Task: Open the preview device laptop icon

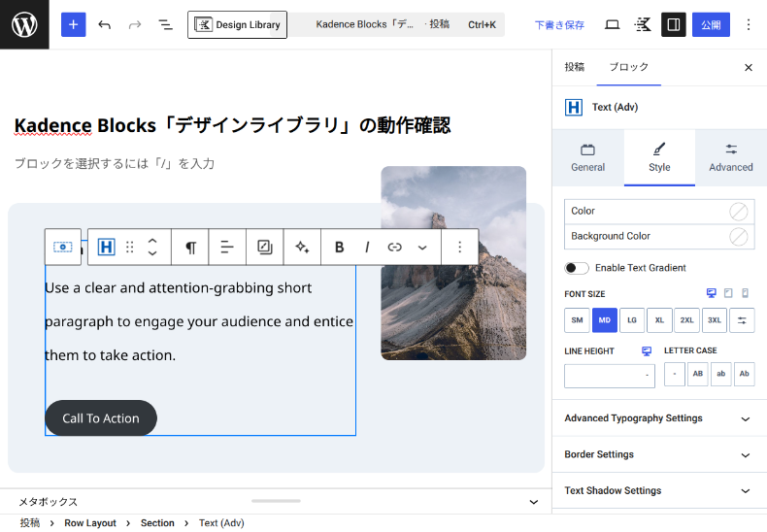Action: click(613, 24)
